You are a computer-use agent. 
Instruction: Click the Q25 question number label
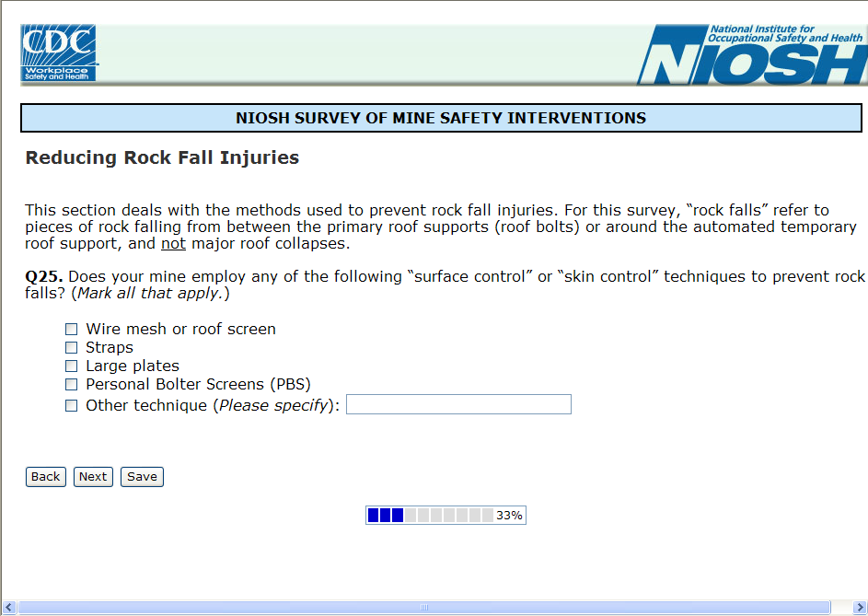[44, 276]
